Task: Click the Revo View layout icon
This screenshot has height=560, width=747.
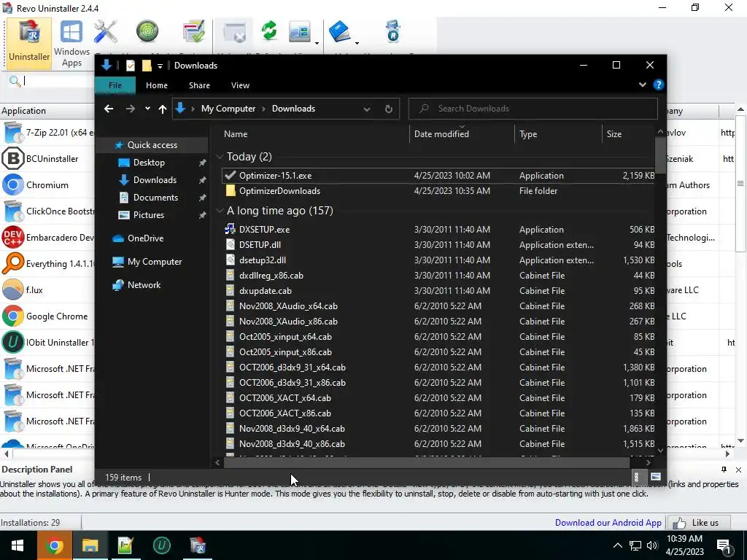Action: (300, 32)
